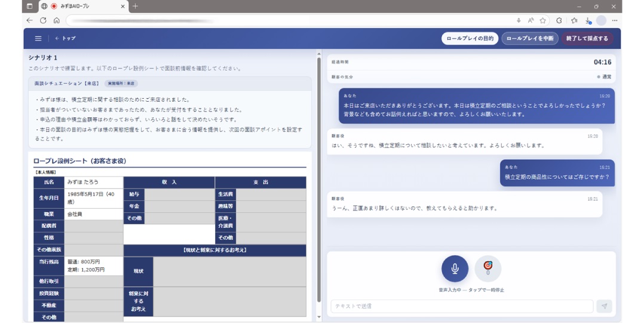Open ロールプレイの目的

pyautogui.click(x=470, y=38)
